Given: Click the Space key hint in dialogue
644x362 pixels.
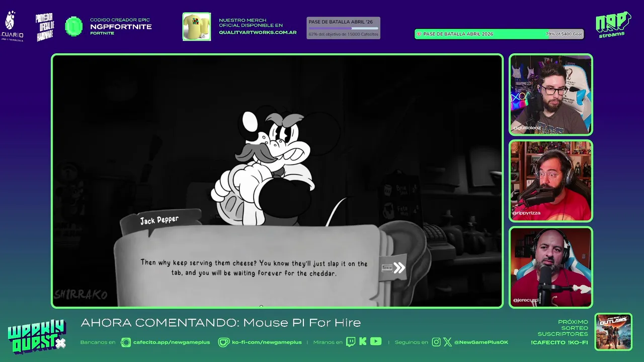Looking at the screenshot, I should [x=387, y=267].
